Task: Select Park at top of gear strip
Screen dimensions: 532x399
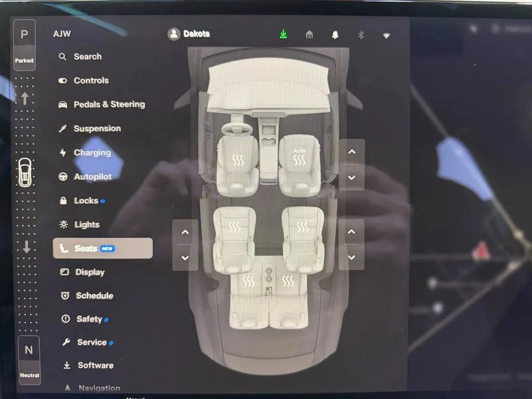Action: pyautogui.click(x=24, y=45)
